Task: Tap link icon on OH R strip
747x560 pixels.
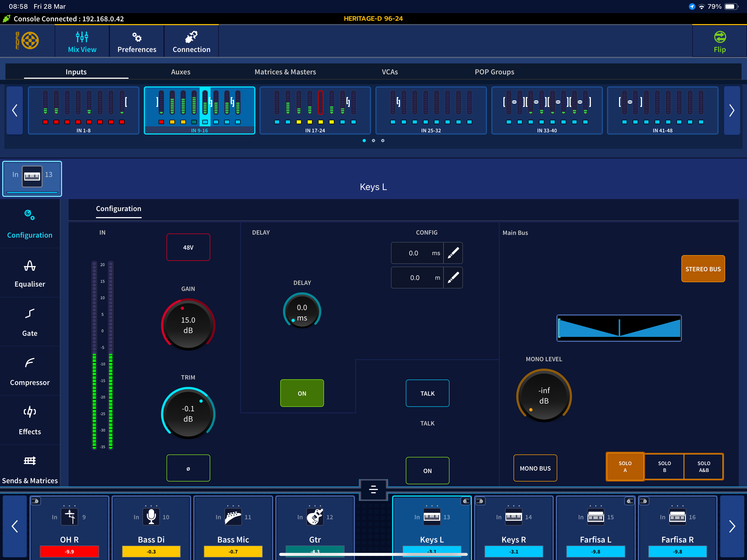Action: click(36, 501)
